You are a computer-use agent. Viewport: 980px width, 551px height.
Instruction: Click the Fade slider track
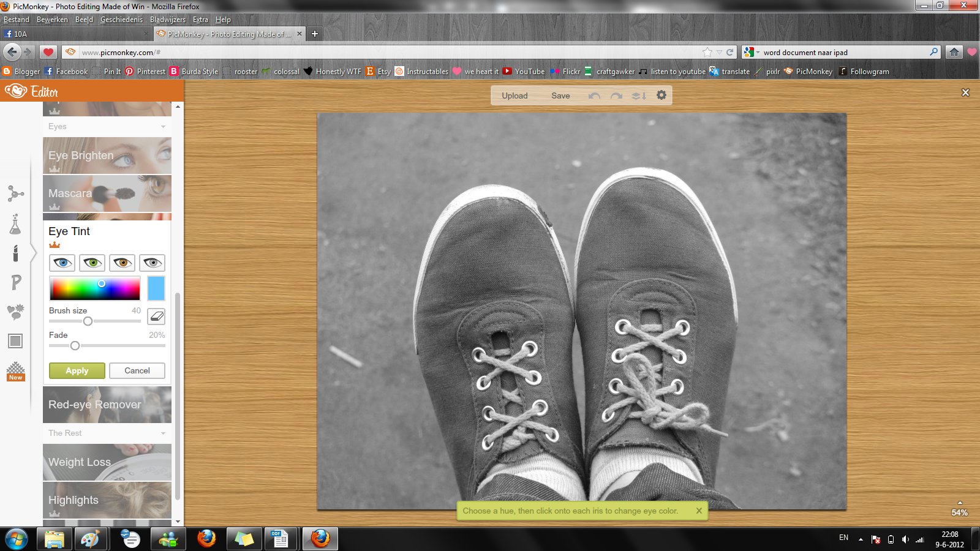point(107,345)
